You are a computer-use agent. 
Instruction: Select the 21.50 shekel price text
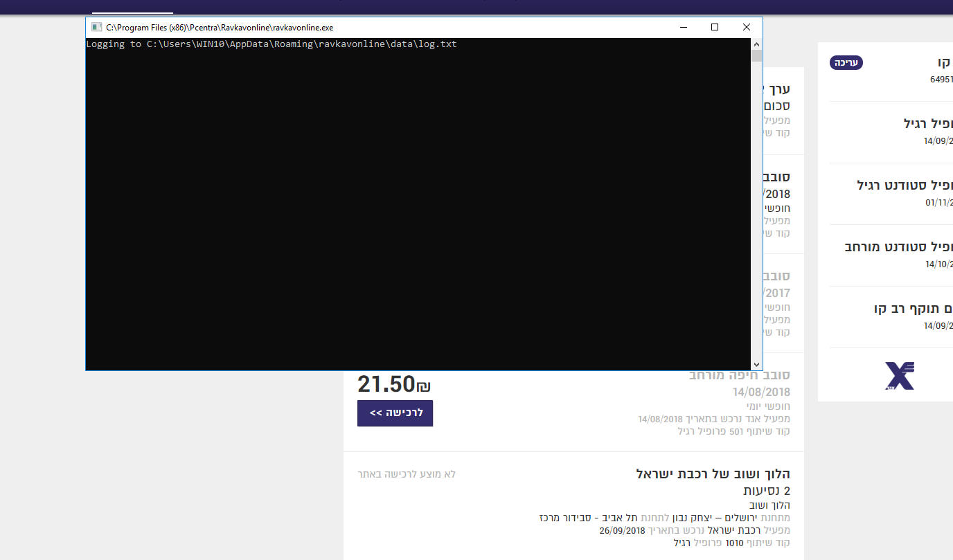click(394, 383)
